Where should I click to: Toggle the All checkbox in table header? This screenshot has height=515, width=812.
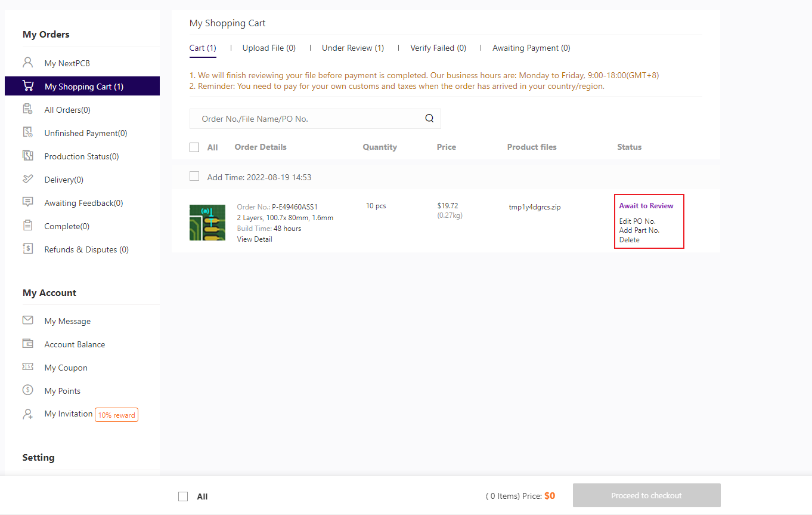point(194,147)
